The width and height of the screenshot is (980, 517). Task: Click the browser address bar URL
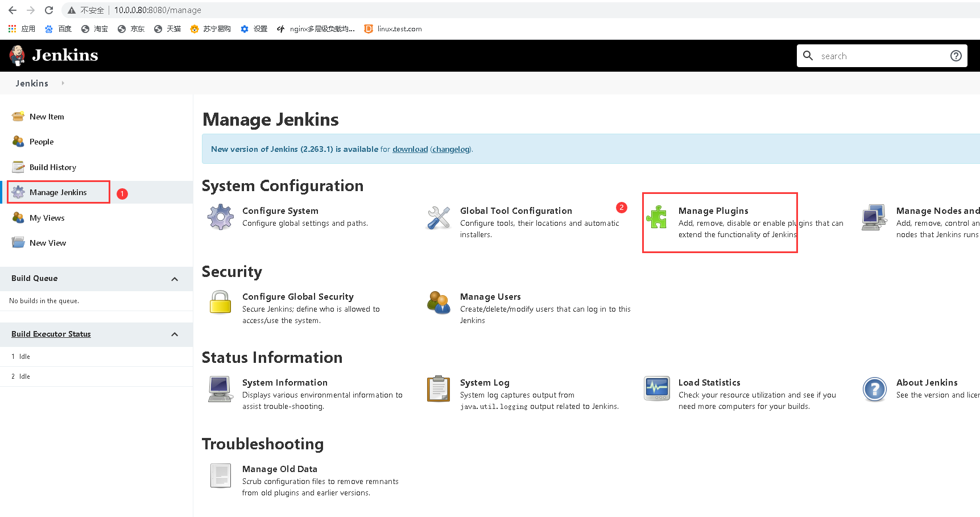tap(158, 10)
